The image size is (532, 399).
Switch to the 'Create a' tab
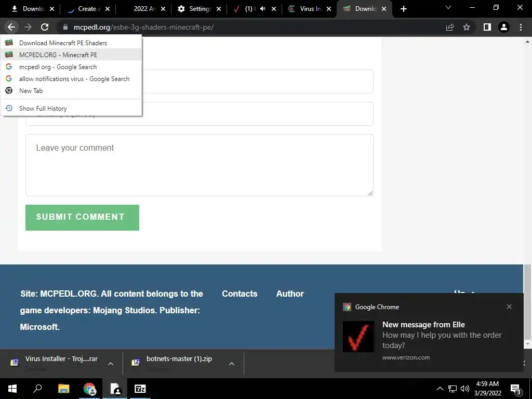89,9
